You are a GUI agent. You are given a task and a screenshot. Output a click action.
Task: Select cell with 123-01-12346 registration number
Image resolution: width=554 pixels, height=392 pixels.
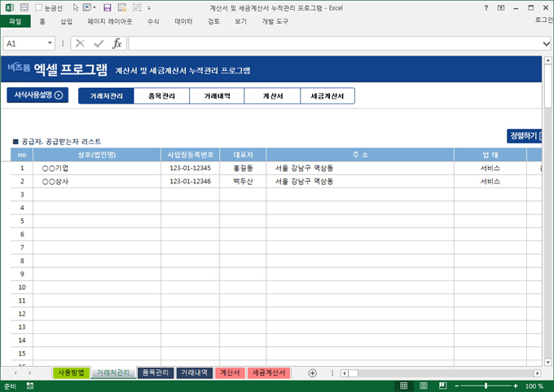(190, 182)
